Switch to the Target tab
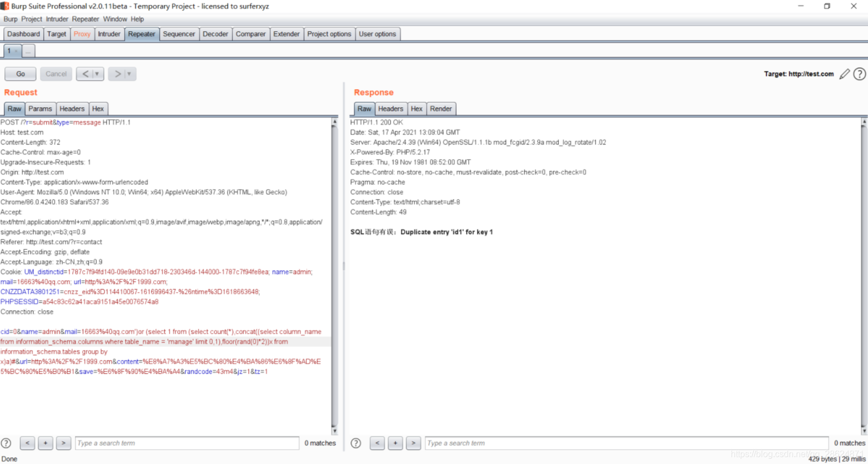 [56, 34]
